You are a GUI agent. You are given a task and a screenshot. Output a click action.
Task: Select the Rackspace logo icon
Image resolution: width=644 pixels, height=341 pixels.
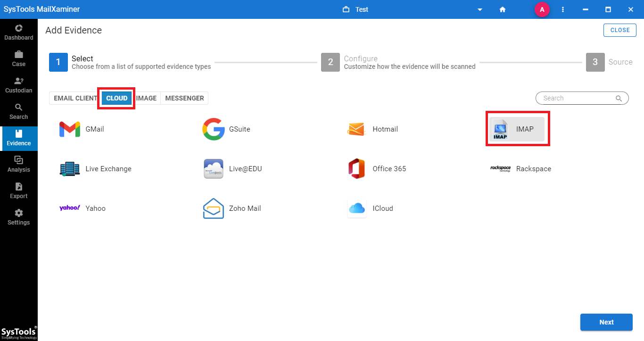501,169
